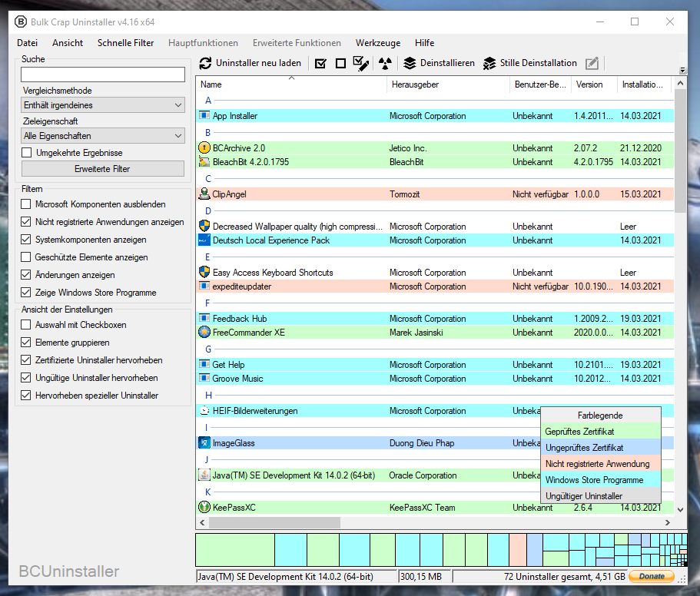This screenshot has width=700, height=596.
Task: Toggle Zertifizierte Uninstaller hervorheben
Action: pos(26,360)
